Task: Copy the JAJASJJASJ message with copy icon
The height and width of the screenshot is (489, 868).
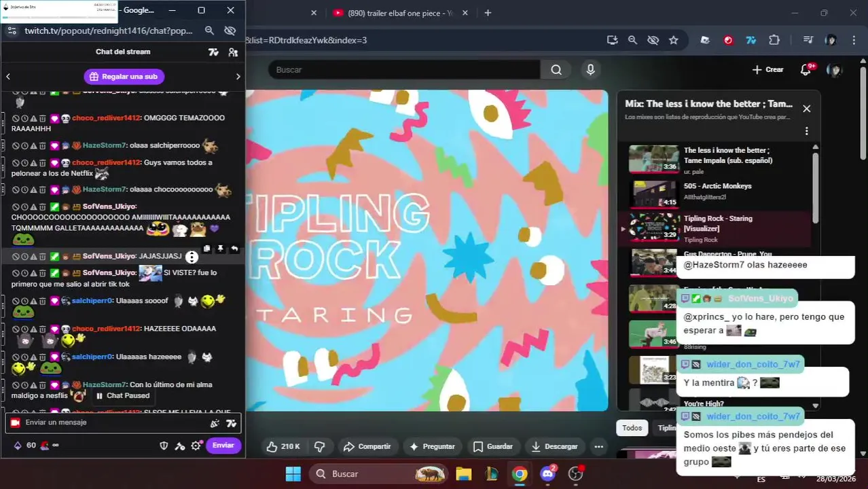Action: pyautogui.click(x=207, y=249)
